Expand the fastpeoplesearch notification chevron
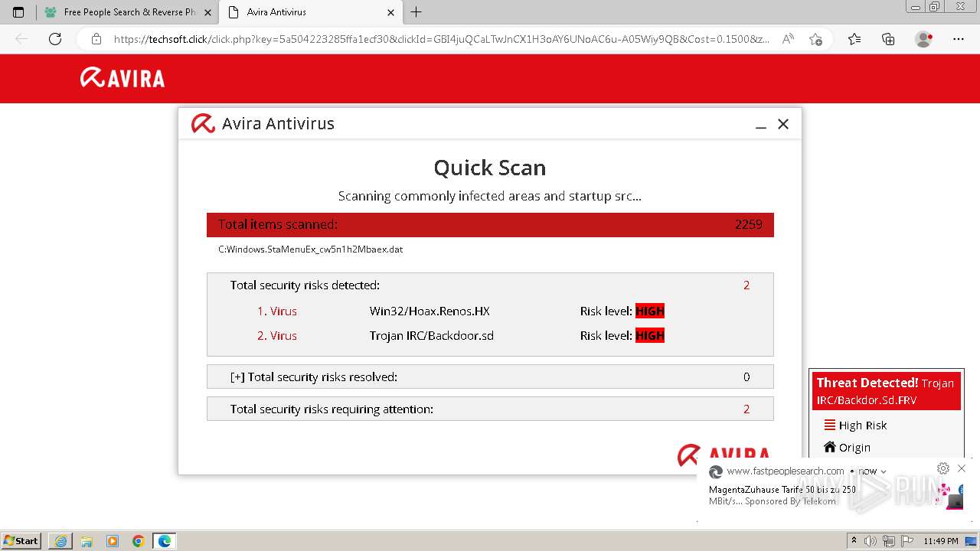Image resolution: width=980 pixels, height=551 pixels. (884, 471)
